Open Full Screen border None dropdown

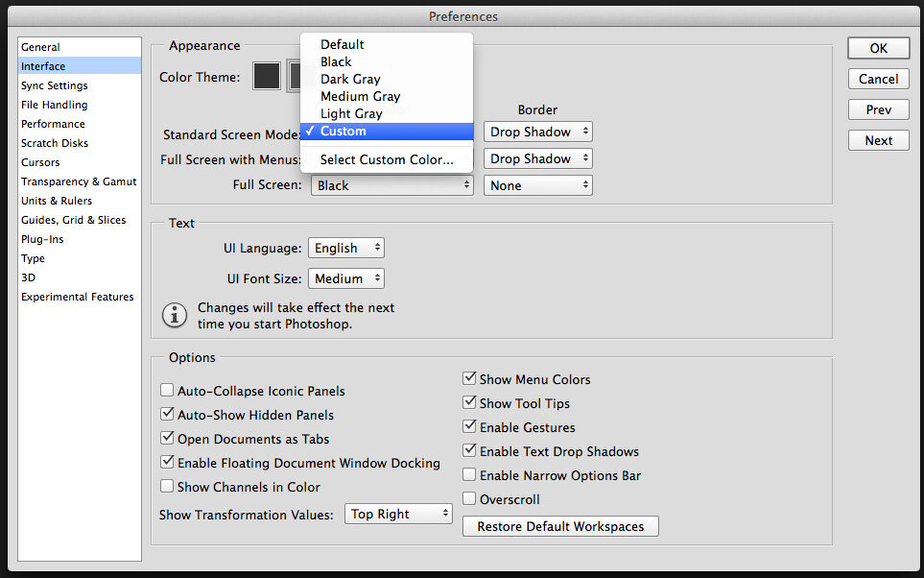click(538, 185)
